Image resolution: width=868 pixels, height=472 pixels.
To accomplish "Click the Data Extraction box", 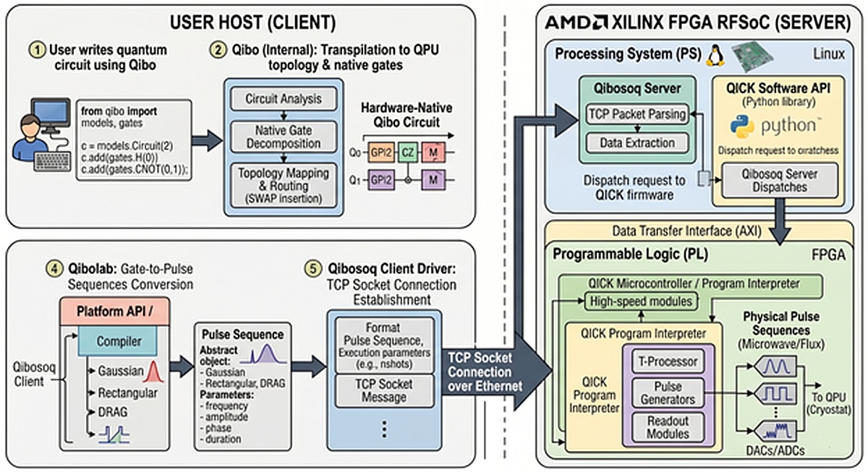I will point(637,143).
